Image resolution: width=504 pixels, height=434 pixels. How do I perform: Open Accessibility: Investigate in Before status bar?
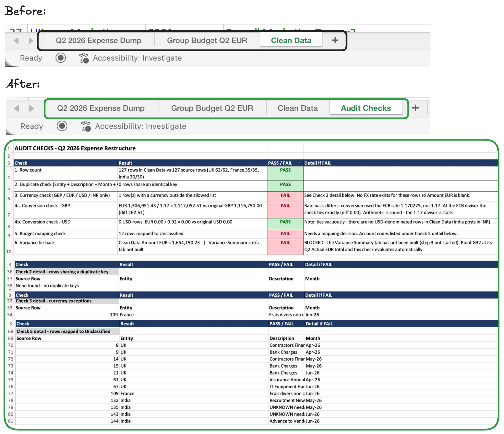[x=130, y=58]
